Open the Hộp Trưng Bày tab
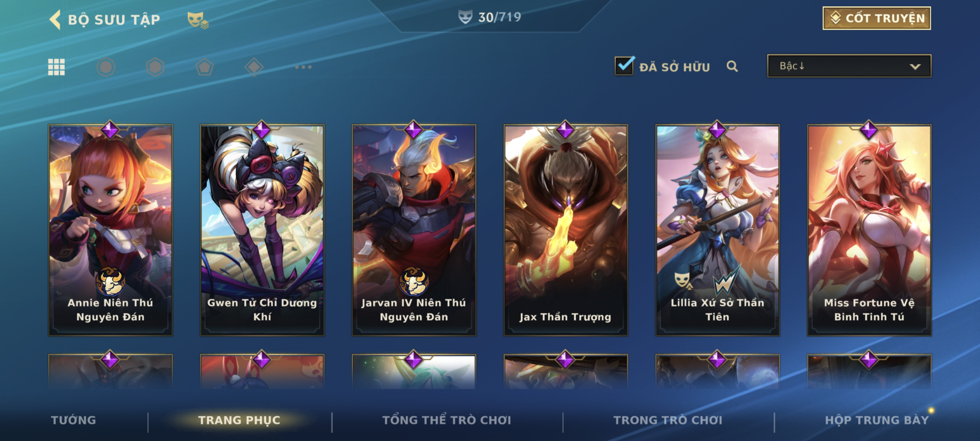This screenshot has height=441, width=980. coord(876,420)
